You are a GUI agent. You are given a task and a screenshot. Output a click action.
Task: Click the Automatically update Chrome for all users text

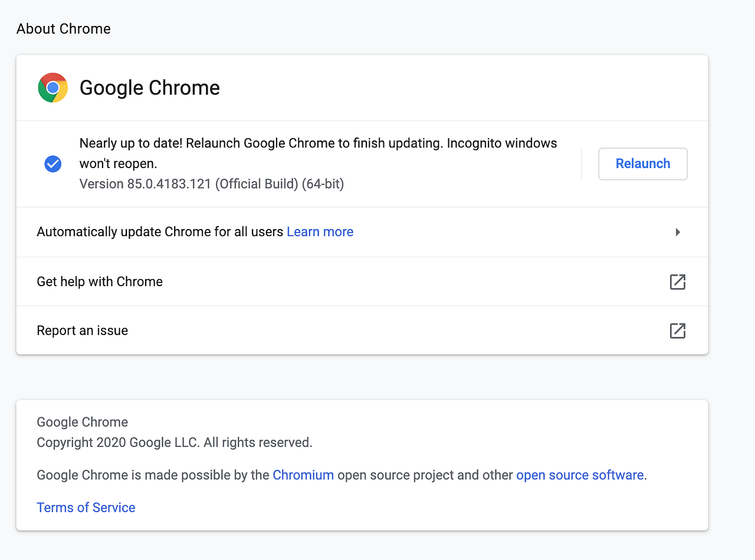pyautogui.click(x=160, y=232)
